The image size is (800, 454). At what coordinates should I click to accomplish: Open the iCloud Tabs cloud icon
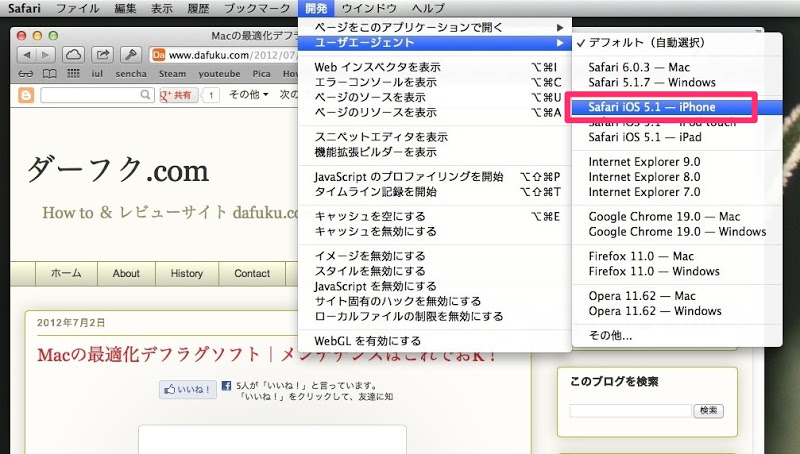click(73, 55)
